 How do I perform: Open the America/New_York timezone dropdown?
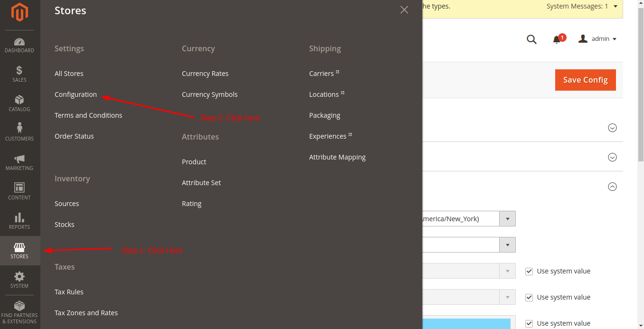pyautogui.click(x=507, y=219)
